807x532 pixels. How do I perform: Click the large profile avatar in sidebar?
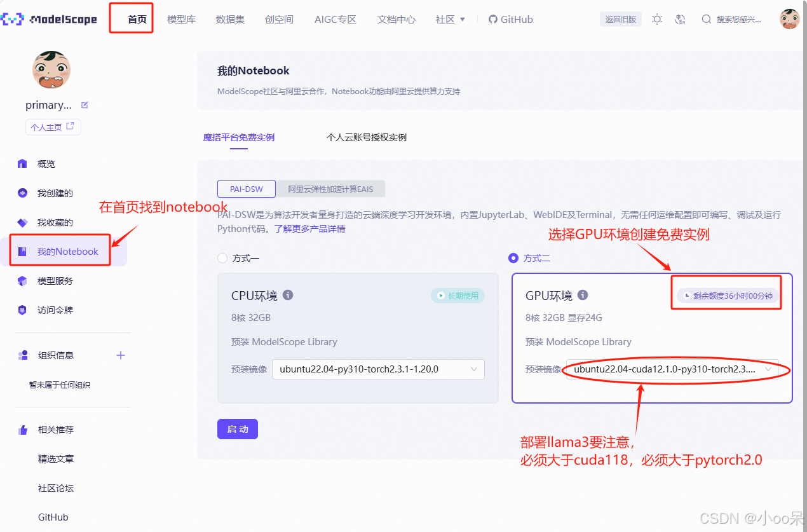[x=51, y=69]
